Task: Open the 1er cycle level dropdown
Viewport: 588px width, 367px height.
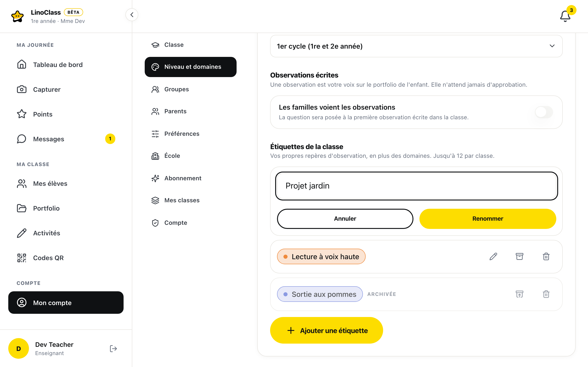Action: [x=416, y=46]
